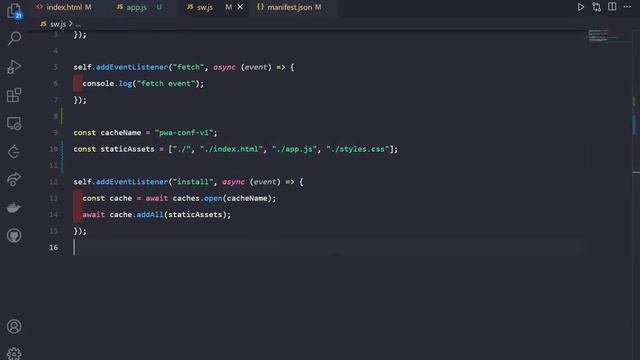Screen dimensions: 640x360
Task: Close the sw.js tab
Action: coord(240,7)
